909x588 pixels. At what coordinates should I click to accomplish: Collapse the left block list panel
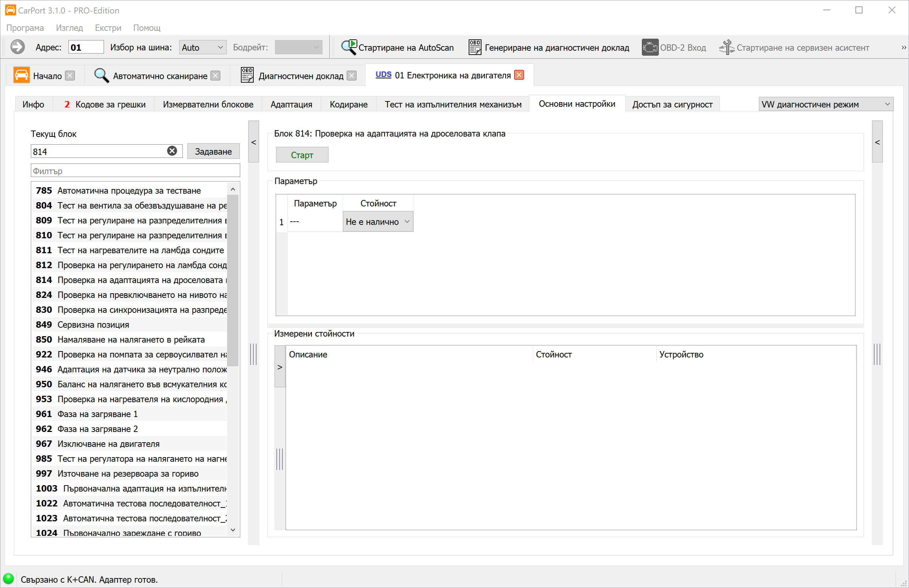coord(254,142)
